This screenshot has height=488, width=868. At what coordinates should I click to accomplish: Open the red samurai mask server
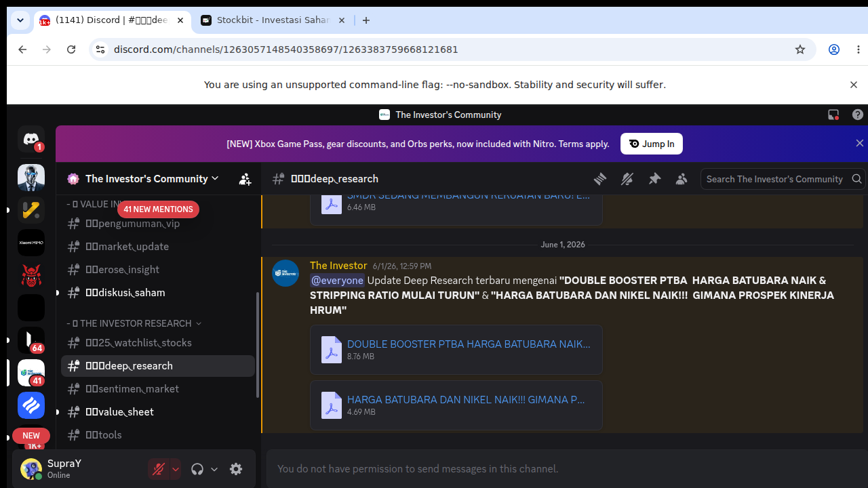coord(31,275)
